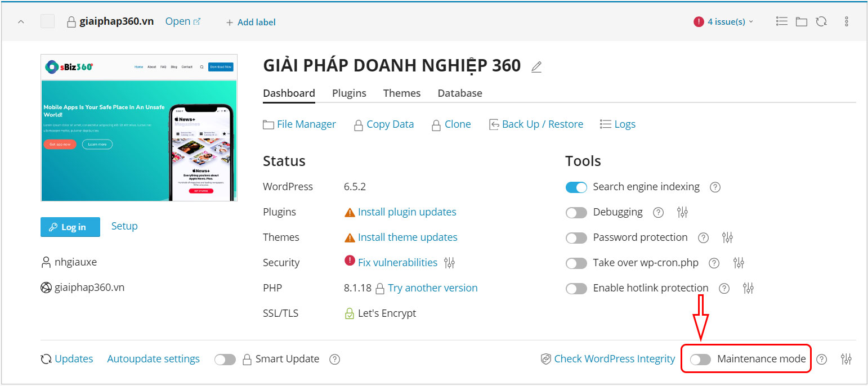Collapse the site card with the chevron

point(21,21)
